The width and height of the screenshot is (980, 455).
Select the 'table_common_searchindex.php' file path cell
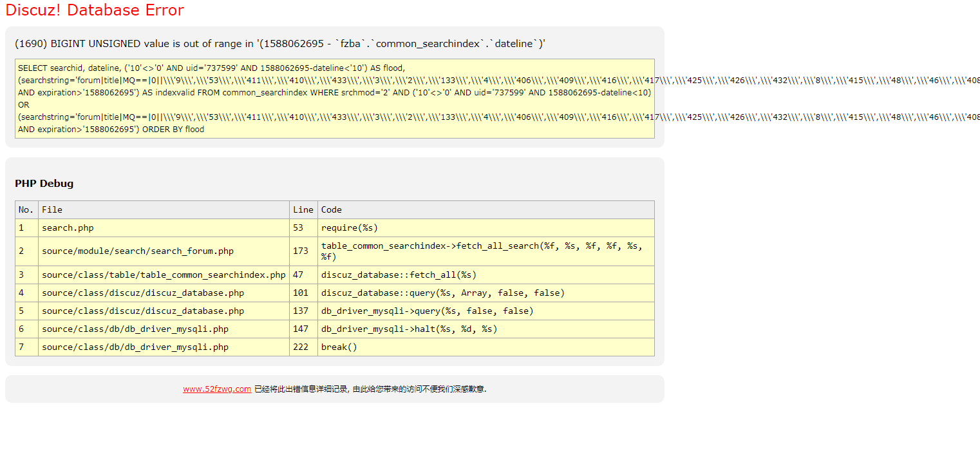tap(164, 275)
